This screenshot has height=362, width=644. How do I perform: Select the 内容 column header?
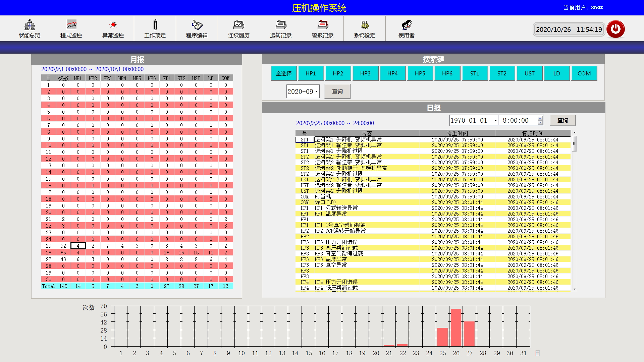point(367,133)
